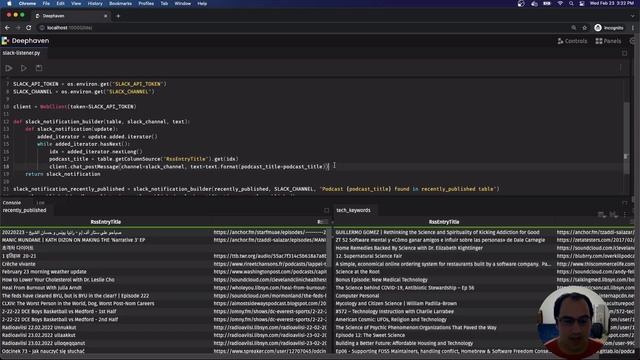
Task: Open the History menu
Action: coord(95,4)
